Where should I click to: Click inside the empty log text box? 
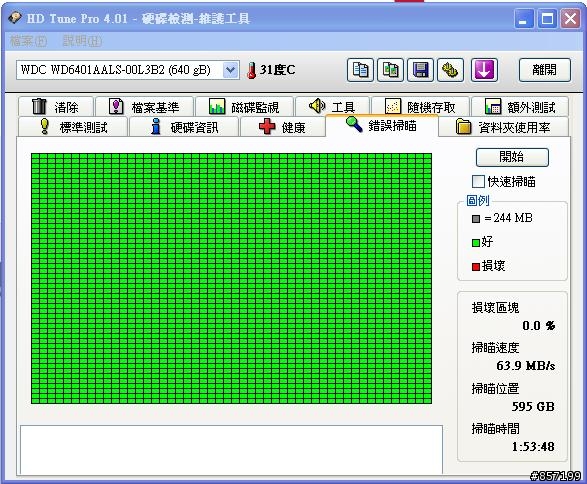pos(231,449)
